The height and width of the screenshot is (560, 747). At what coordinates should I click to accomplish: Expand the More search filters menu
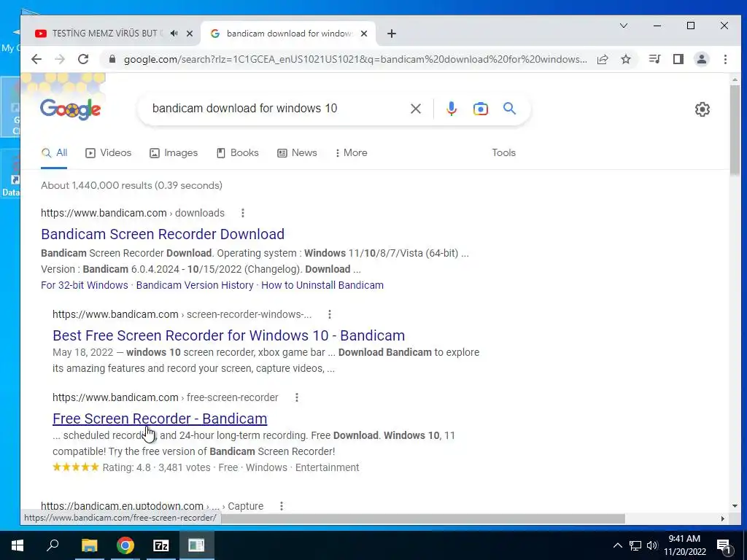click(351, 153)
